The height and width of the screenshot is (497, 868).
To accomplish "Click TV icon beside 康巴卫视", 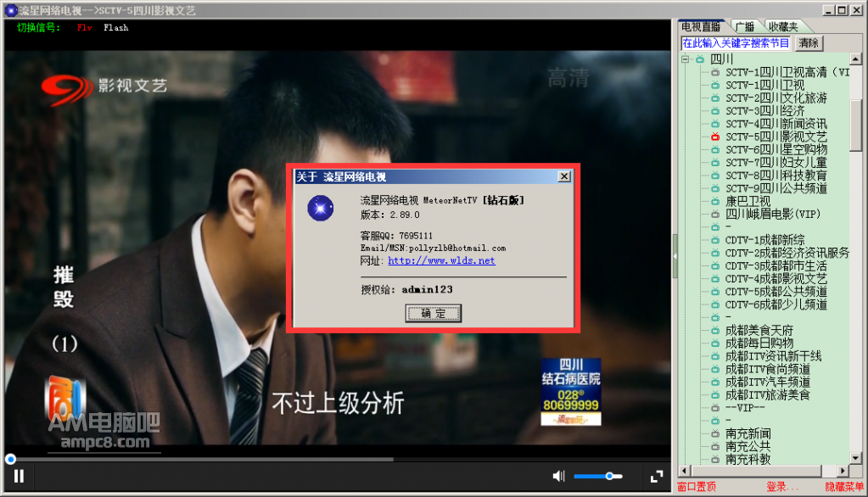I will (x=715, y=201).
